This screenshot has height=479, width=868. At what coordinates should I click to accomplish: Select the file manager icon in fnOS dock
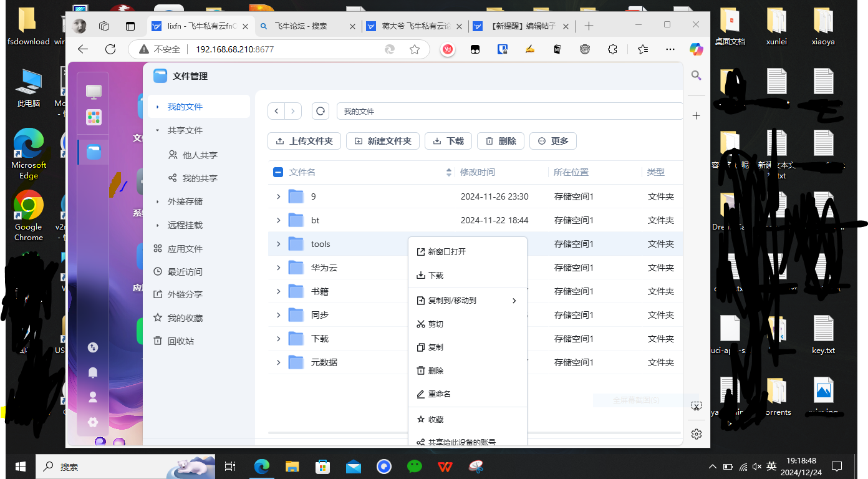(x=94, y=152)
